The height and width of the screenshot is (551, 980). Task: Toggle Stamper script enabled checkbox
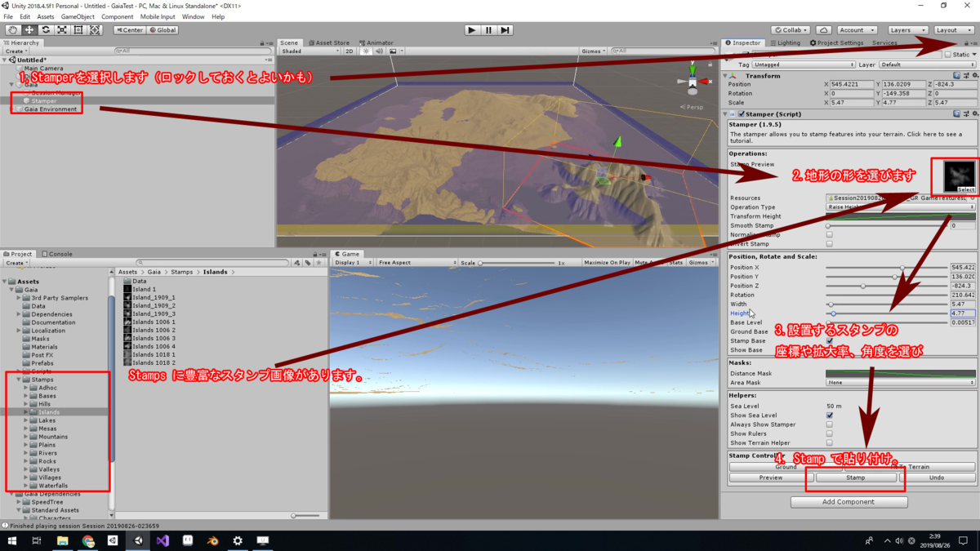[x=742, y=114]
